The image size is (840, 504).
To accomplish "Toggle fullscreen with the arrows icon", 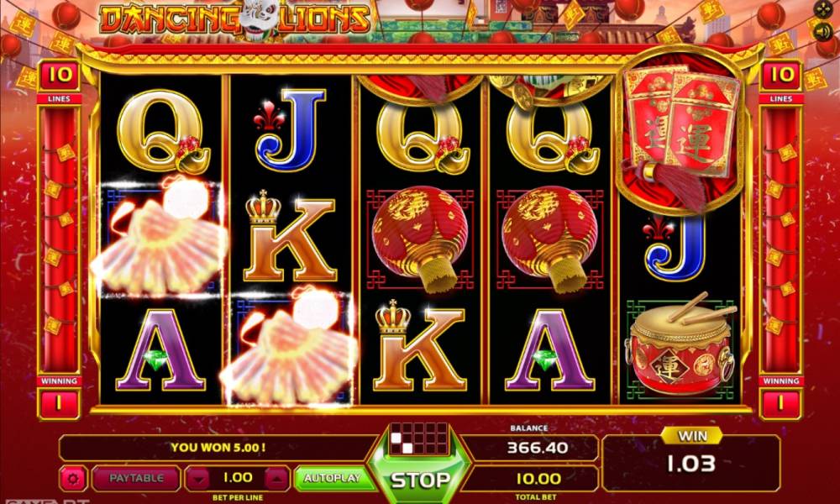I will point(823,9).
